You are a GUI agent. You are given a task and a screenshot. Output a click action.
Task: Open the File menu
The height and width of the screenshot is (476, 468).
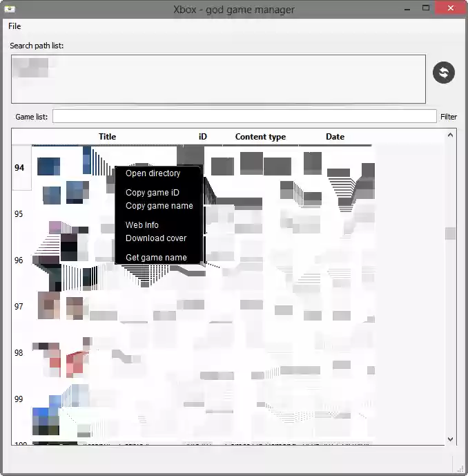pos(14,26)
